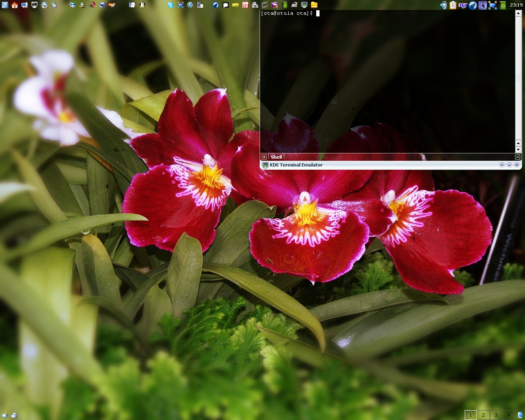
Task: Open the blue globe tray icon
Action: coord(473,5)
